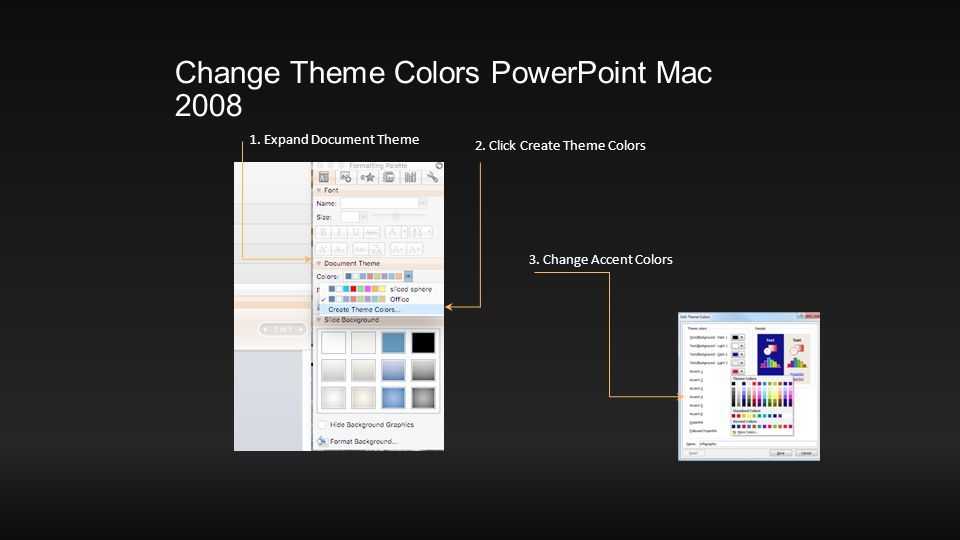The width and height of the screenshot is (960, 540).
Task: Click the font Name input field
Action: [380, 203]
